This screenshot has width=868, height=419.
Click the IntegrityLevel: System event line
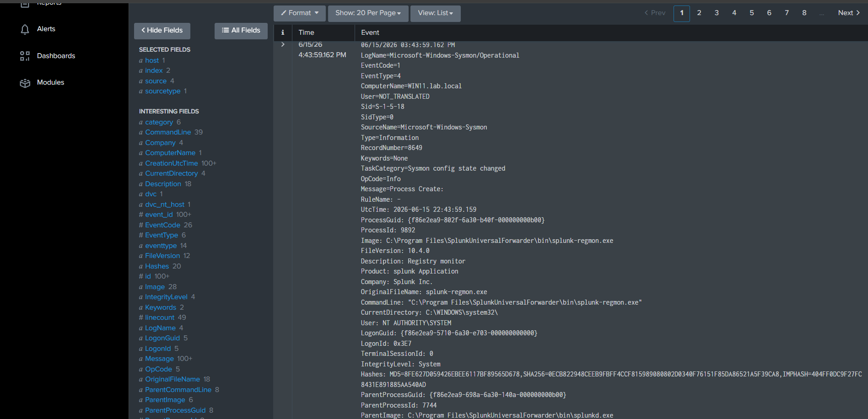tap(400, 364)
